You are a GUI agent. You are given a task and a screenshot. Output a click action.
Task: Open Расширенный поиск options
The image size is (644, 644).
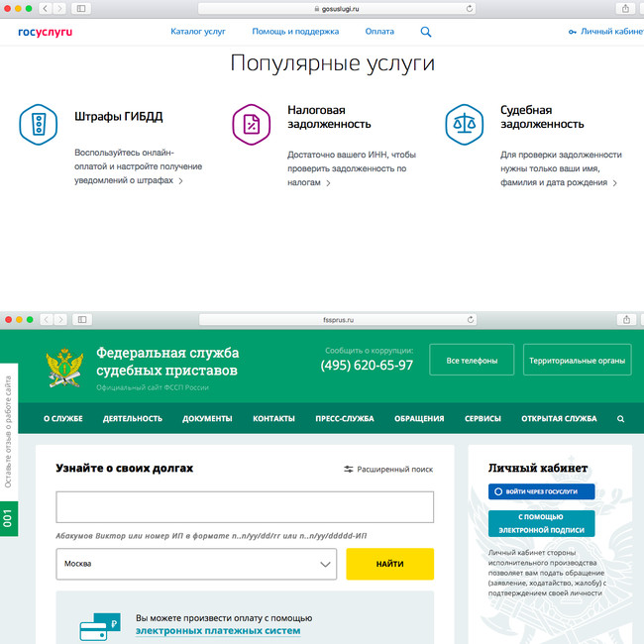coord(388,469)
